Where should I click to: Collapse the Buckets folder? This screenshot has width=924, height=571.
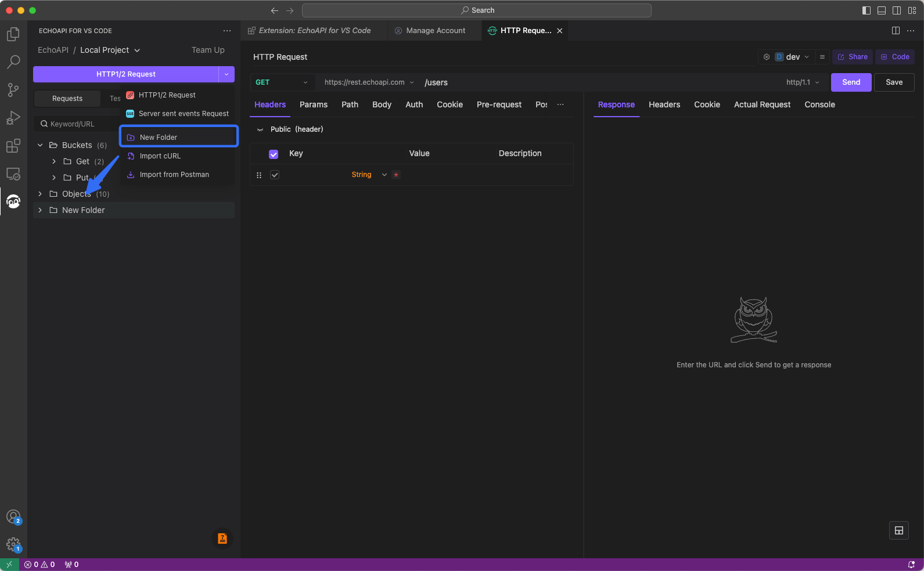point(40,145)
